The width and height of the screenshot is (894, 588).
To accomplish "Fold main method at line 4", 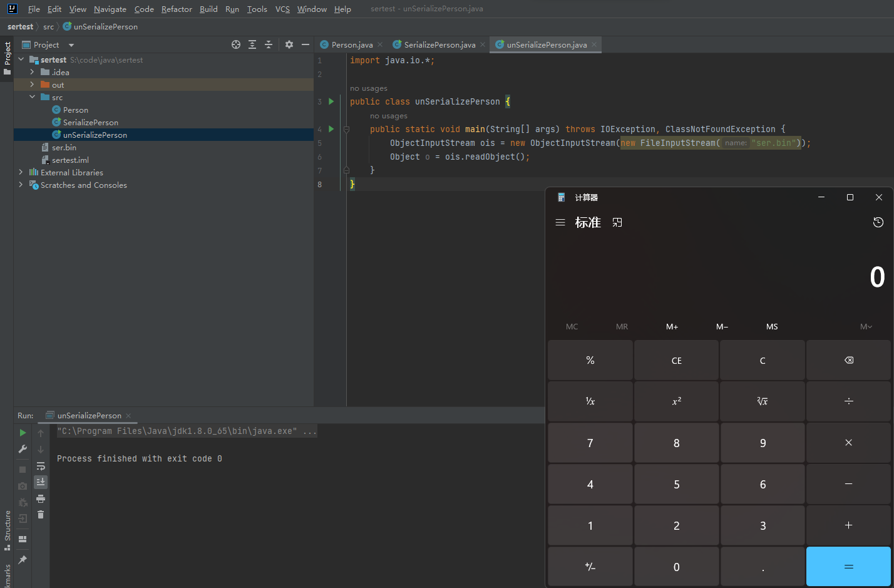I will (346, 129).
